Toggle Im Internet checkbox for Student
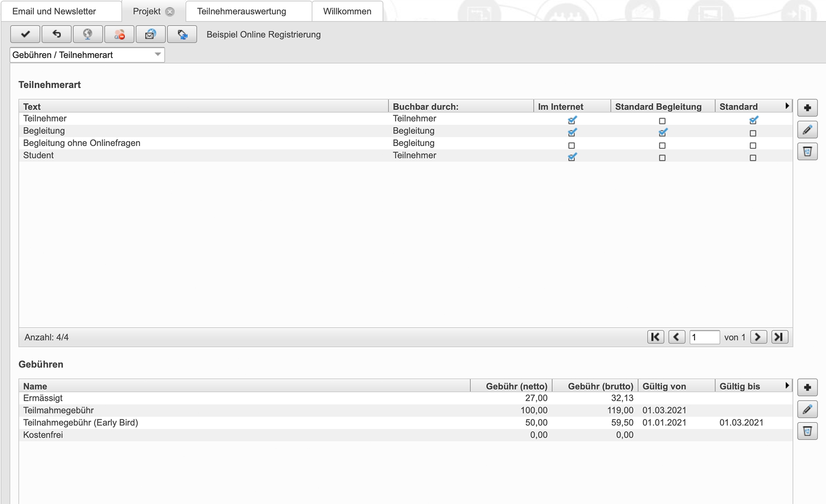 pos(572,157)
